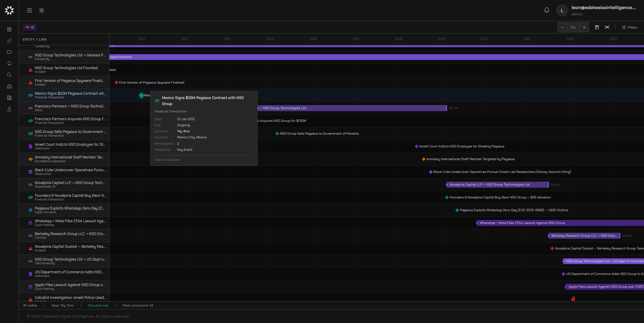Open links icon in sidebar
644x323 pixels.
click(x=9, y=41)
